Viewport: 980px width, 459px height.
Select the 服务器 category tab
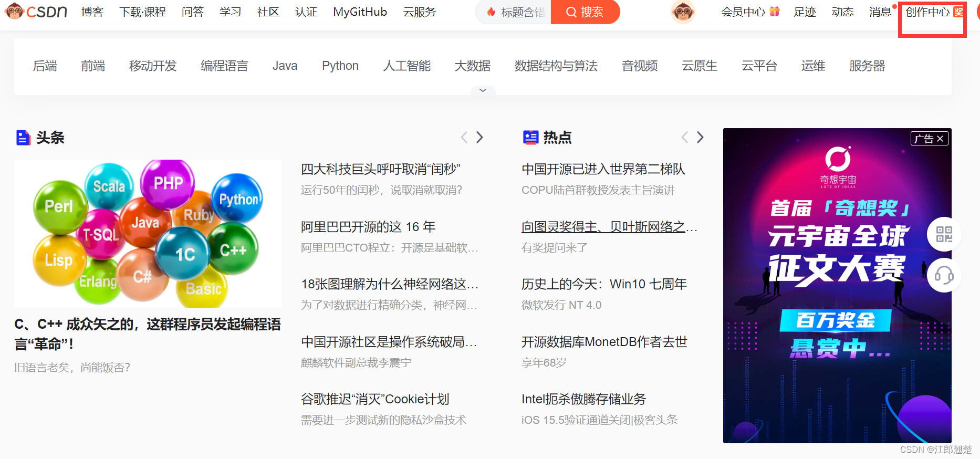[x=867, y=66]
